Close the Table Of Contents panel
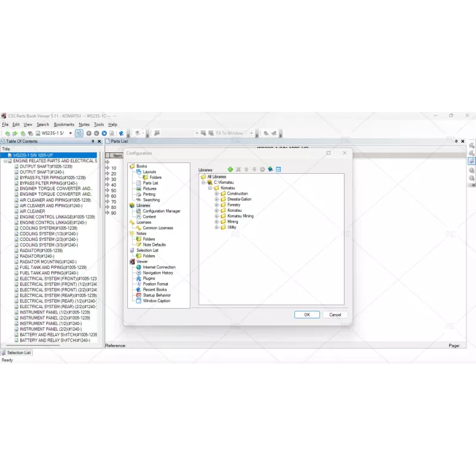The height and width of the screenshot is (476, 476). point(99,142)
